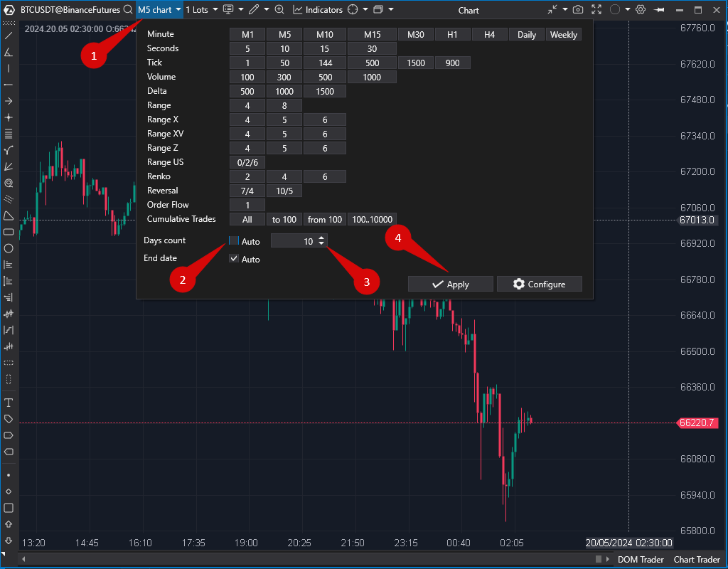The height and width of the screenshot is (569, 728).
Task: Select Cumulative Trades 100..10000 option
Action: (372, 219)
